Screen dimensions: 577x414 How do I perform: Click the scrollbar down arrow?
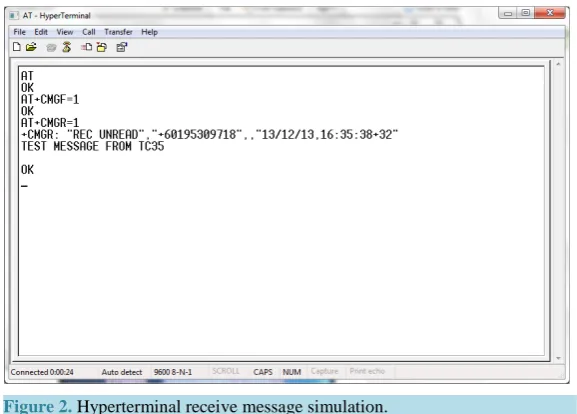(x=558, y=358)
